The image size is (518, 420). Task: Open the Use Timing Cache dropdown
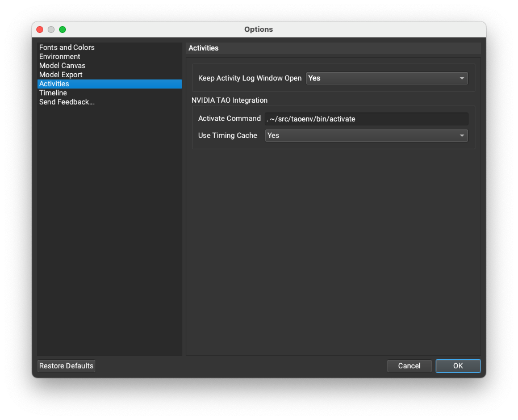pyautogui.click(x=366, y=136)
